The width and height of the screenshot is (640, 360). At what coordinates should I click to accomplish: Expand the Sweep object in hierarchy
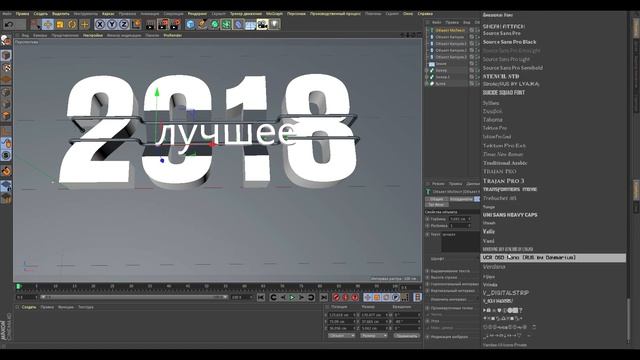point(427,71)
